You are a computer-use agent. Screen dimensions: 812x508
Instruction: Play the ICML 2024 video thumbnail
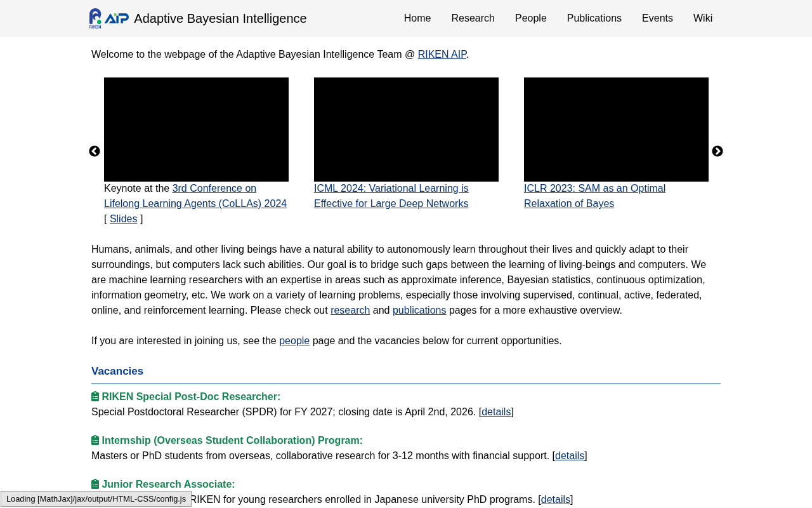click(x=406, y=130)
